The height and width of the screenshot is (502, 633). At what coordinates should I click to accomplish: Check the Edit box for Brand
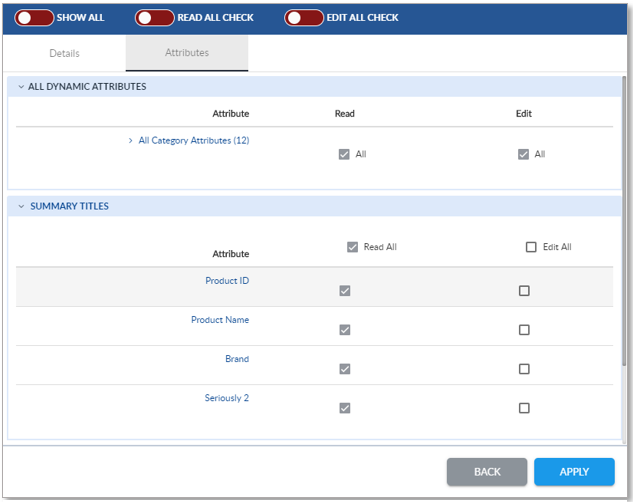pyautogui.click(x=524, y=369)
